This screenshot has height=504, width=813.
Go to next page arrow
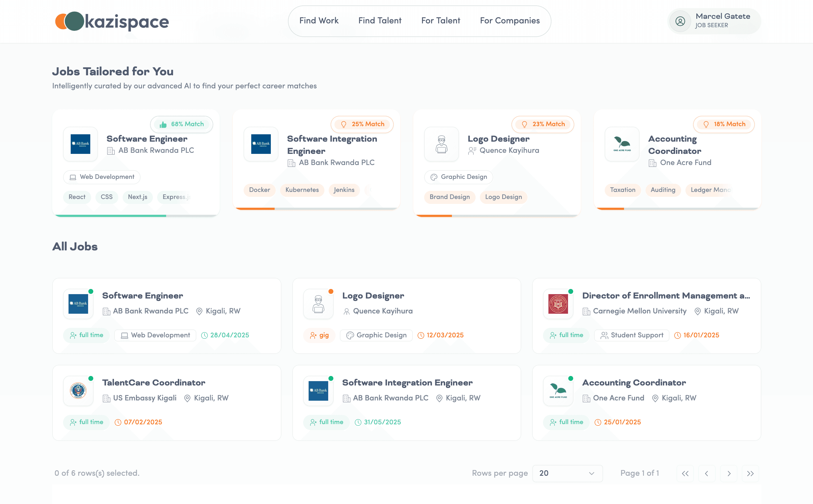click(729, 473)
